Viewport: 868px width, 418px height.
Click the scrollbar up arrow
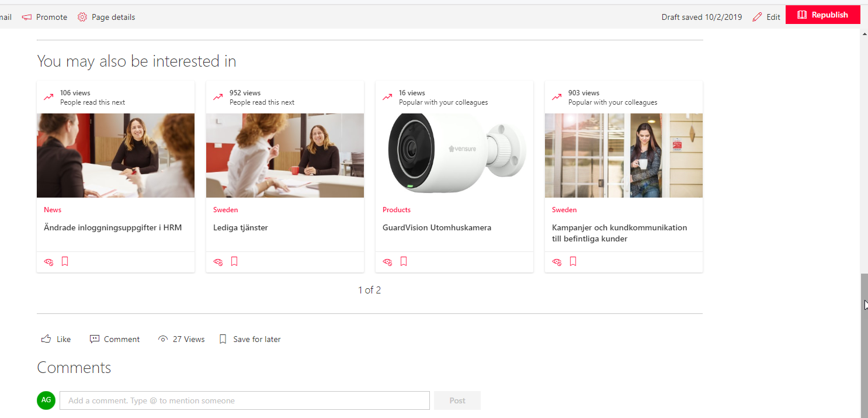(864, 34)
